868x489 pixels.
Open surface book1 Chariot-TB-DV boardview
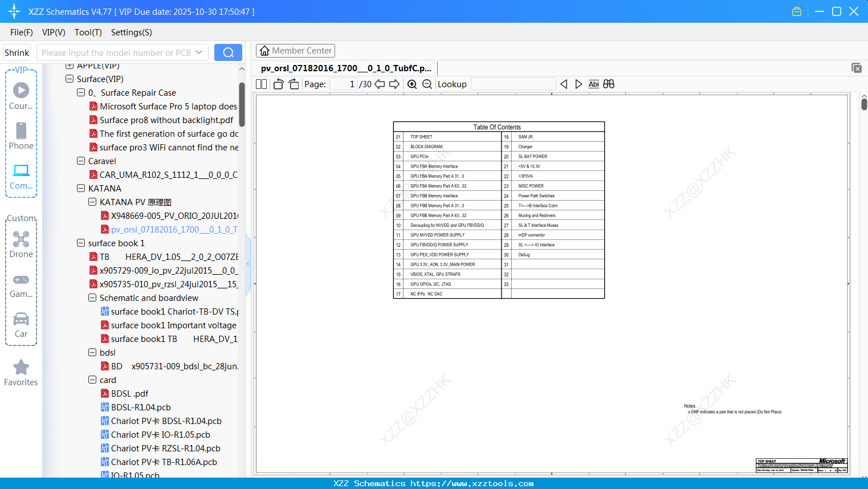click(169, 312)
